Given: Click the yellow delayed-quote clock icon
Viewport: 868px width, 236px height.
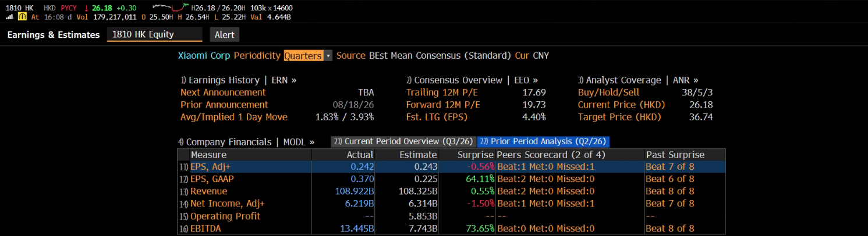Looking at the screenshot, I should pyautogui.click(x=22, y=17).
